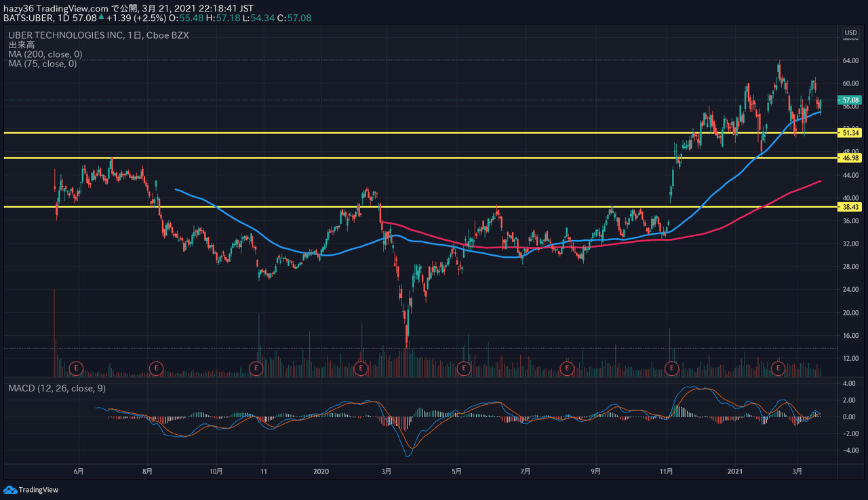
Task: Click the 60.00 price axis value
Action: [x=850, y=83]
